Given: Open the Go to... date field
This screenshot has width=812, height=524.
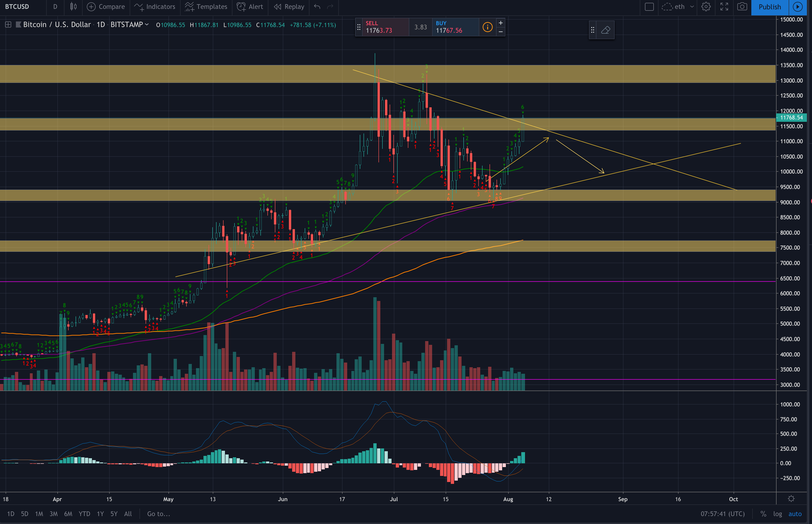Looking at the screenshot, I should point(159,514).
